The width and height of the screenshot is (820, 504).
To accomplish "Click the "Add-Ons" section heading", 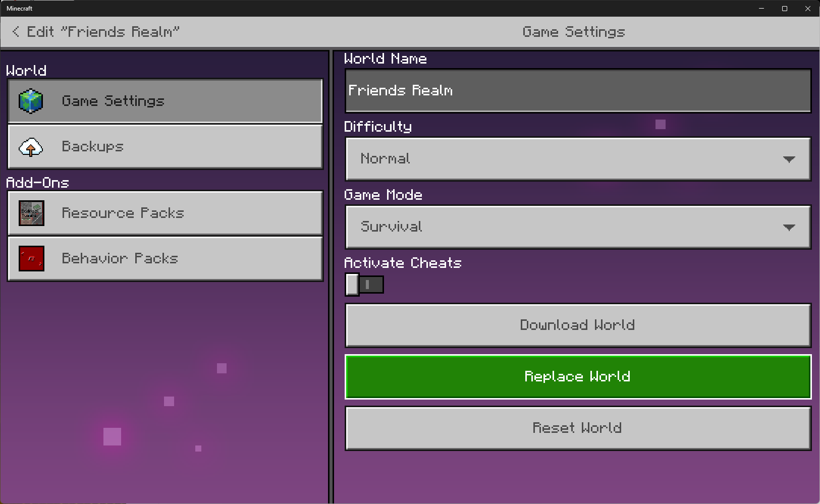I will tap(37, 182).
